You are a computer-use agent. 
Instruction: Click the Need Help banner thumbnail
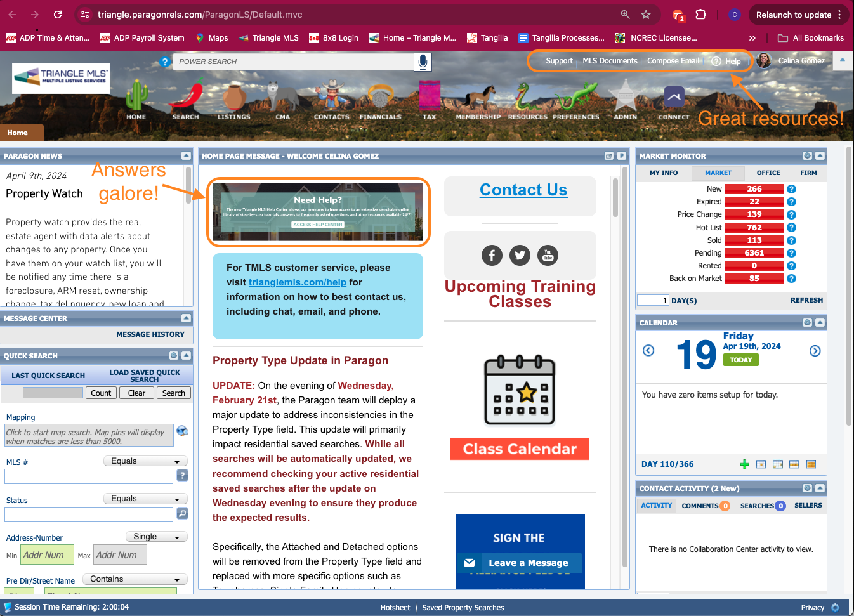(x=318, y=212)
